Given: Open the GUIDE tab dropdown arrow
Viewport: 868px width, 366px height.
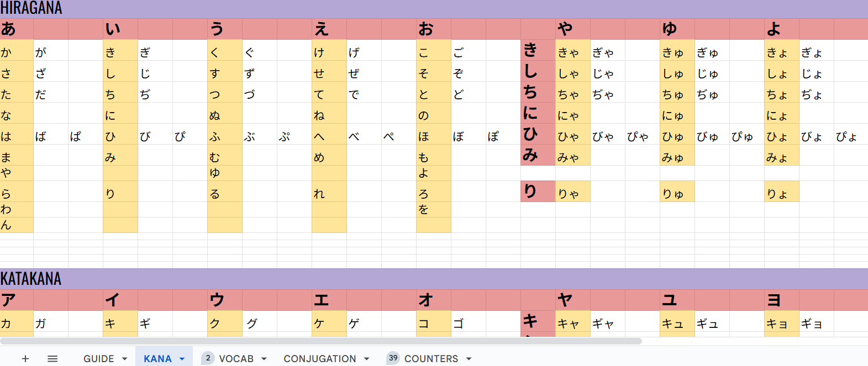Looking at the screenshot, I should tap(125, 359).
